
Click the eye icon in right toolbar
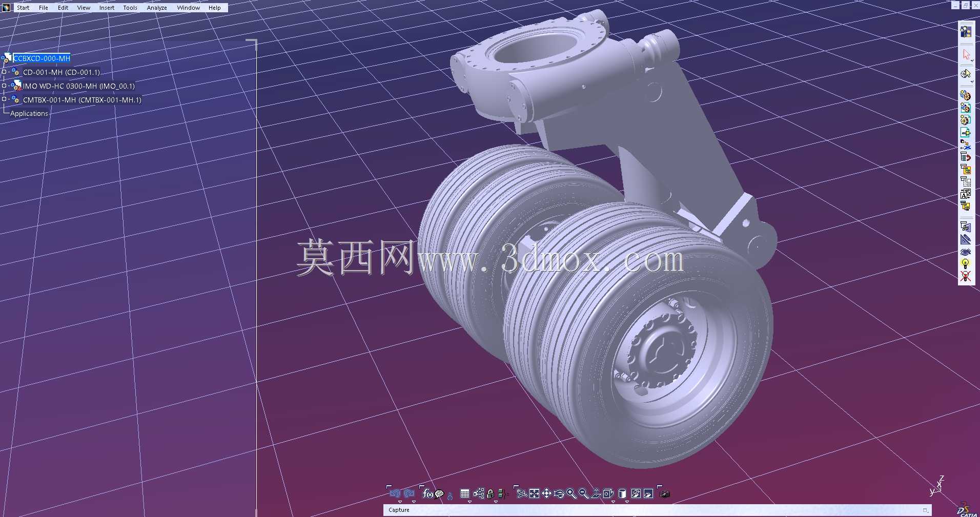coord(966,252)
